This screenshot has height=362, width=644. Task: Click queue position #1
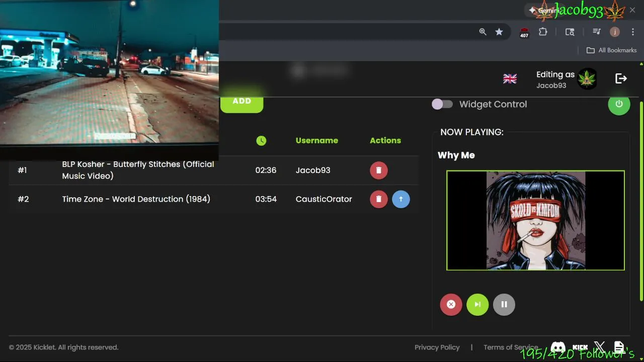pos(23,170)
